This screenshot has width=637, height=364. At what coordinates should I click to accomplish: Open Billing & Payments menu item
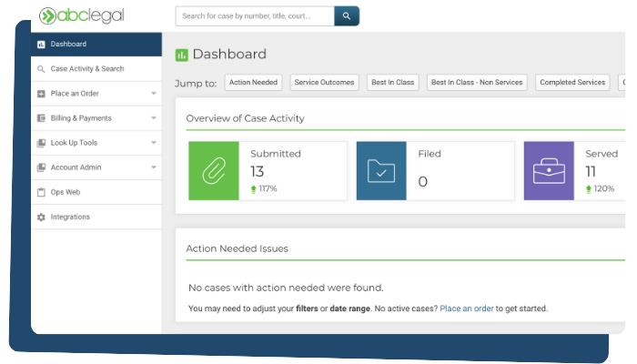[x=96, y=118]
